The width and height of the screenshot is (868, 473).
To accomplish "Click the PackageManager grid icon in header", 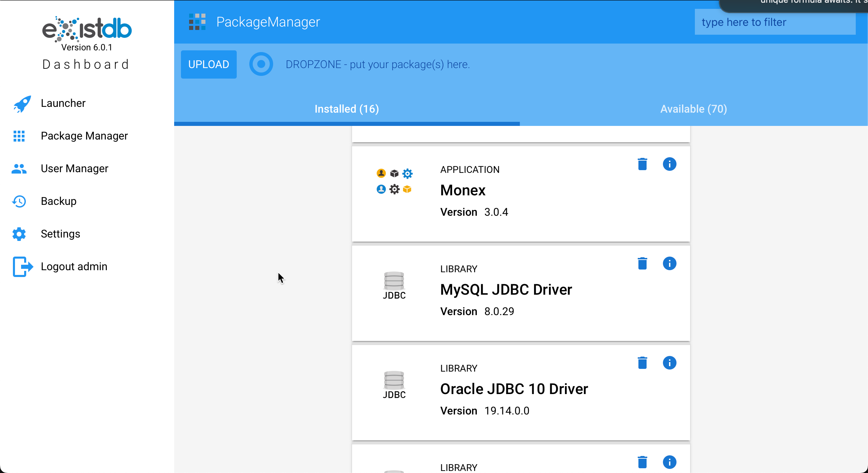I will pyautogui.click(x=197, y=22).
